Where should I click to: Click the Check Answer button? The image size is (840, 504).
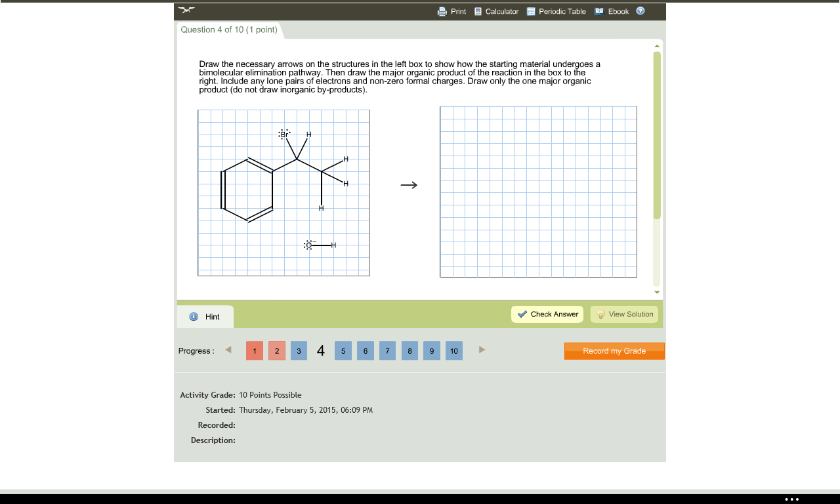point(547,314)
